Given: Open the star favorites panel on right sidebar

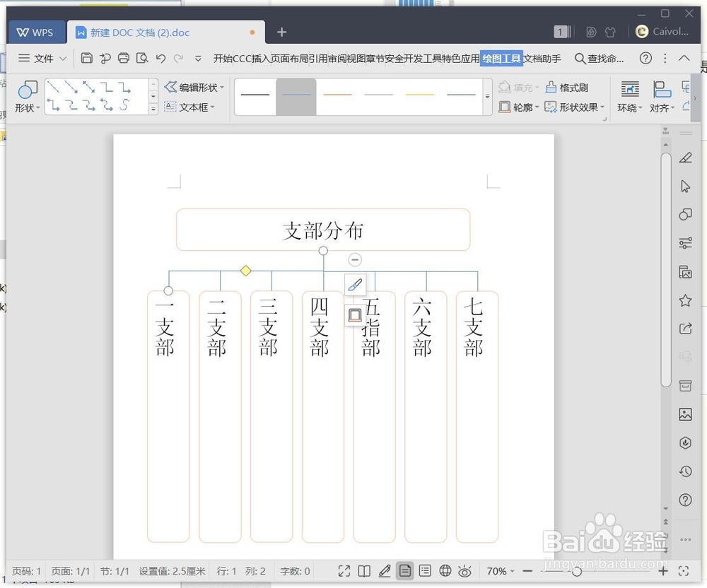Looking at the screenshot, I should point(685,300).
